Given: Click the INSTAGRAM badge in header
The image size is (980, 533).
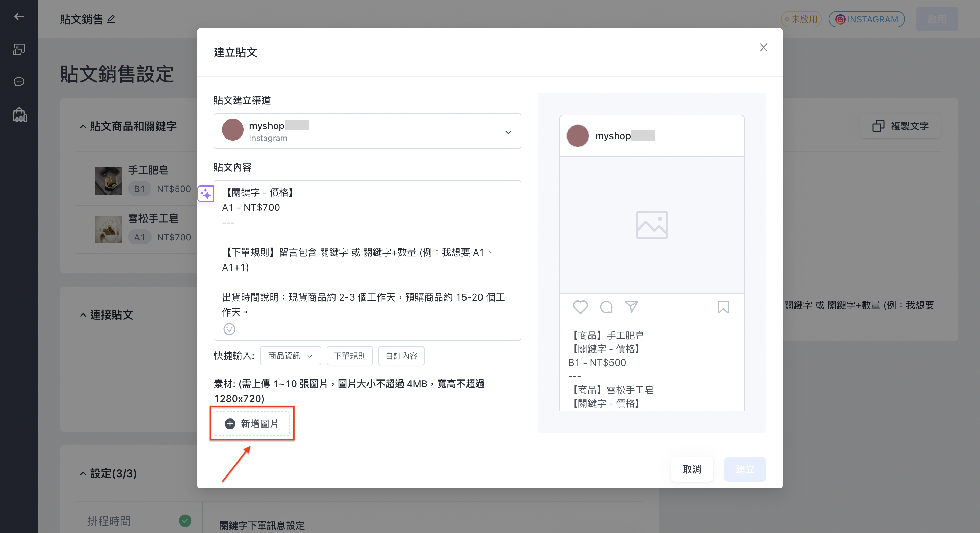Looking at the screenshot, I should coord(867,19).
